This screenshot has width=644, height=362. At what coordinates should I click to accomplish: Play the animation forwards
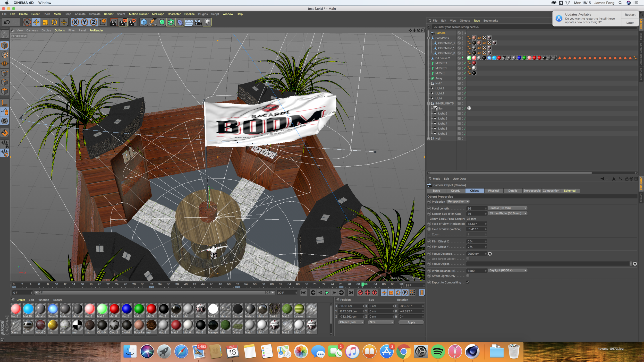coord(327,292)
